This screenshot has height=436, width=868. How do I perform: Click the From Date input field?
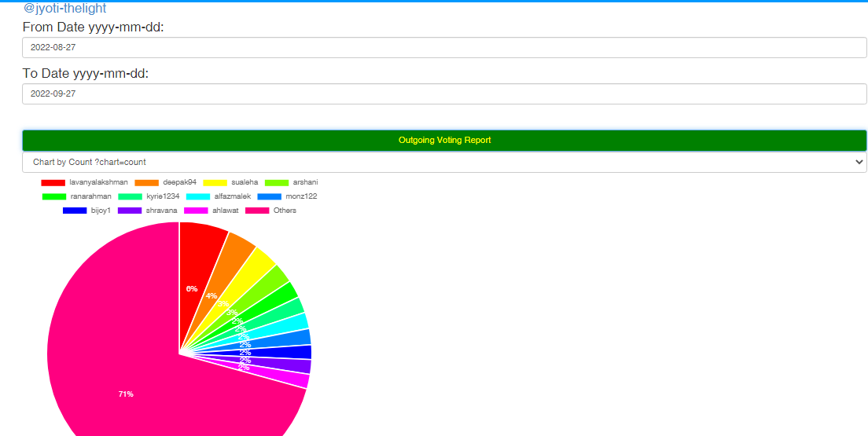coord(444,48)
